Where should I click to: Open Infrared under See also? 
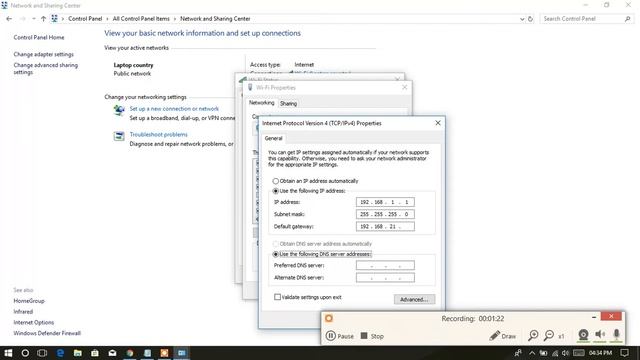[x=23, y=311]
